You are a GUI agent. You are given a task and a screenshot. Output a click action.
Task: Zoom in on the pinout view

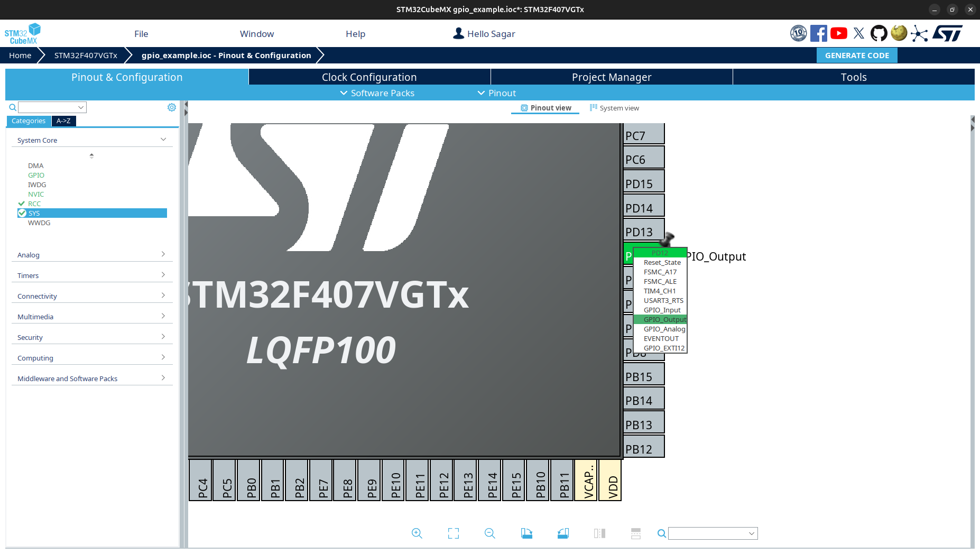pyautogui.click(x=417, y=533)
